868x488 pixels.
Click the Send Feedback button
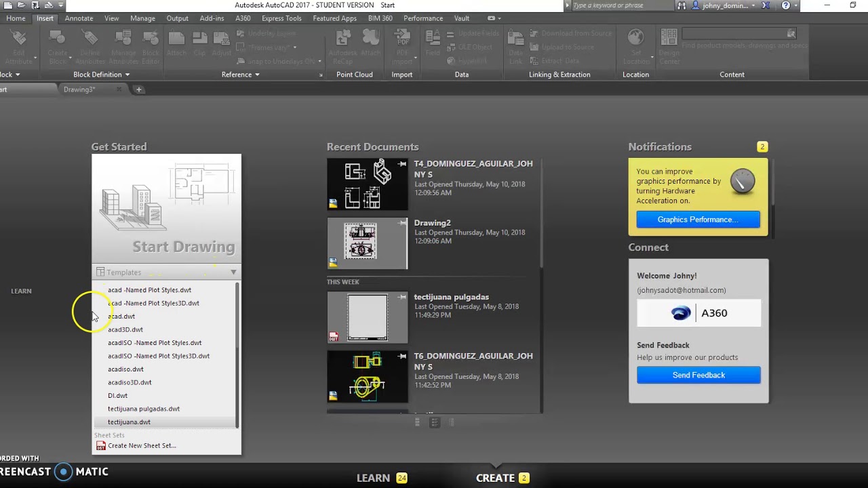click(x=698, y=375)
